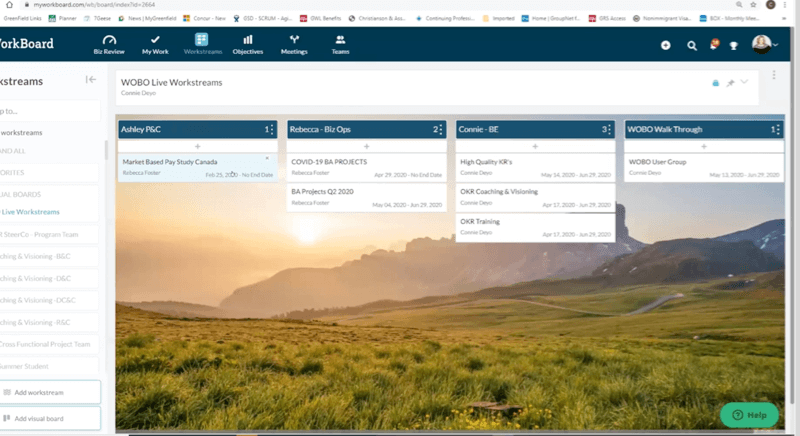The height and width of the screenshot is (436, 800).
Task: Add a card to Rebecca - Biz Ops column
Action: coord(366,146)
